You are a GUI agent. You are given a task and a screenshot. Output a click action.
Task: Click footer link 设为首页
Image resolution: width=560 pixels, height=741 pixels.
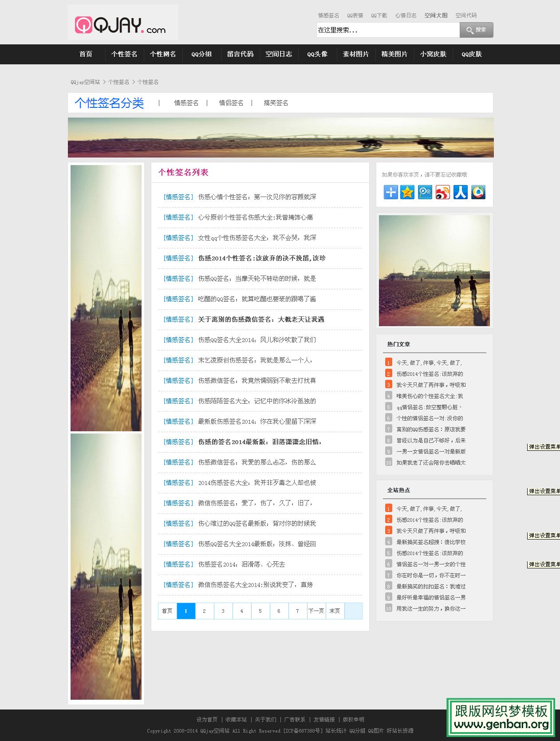207,720
